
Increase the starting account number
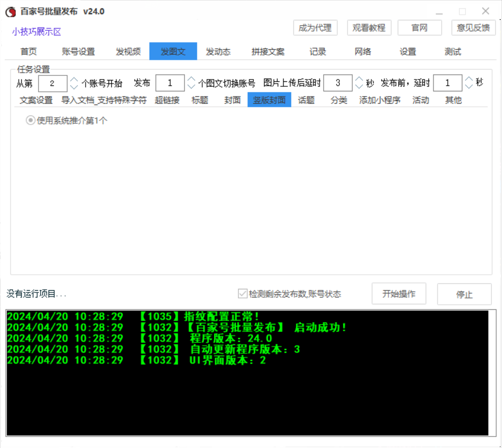point(74,80)
